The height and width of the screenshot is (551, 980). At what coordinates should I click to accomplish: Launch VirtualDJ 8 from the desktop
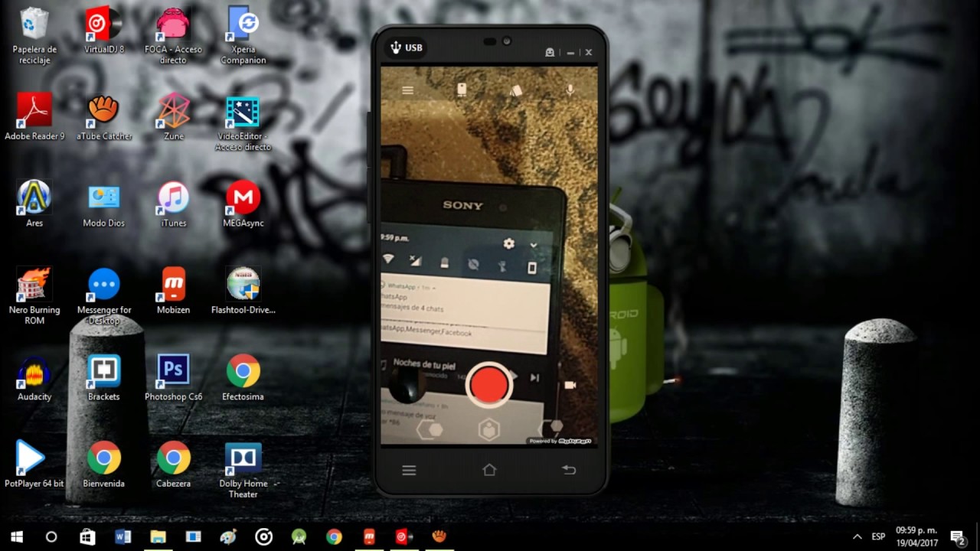click(104, 31)
